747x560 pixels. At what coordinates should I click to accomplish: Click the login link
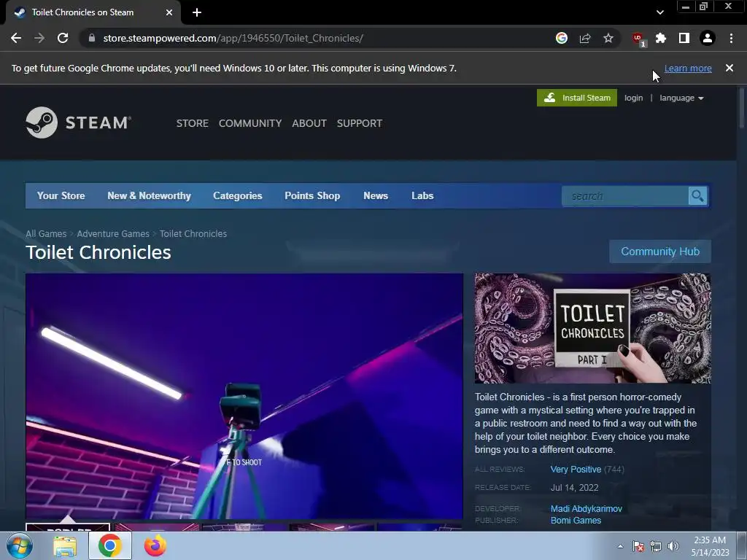pos(634,98)
